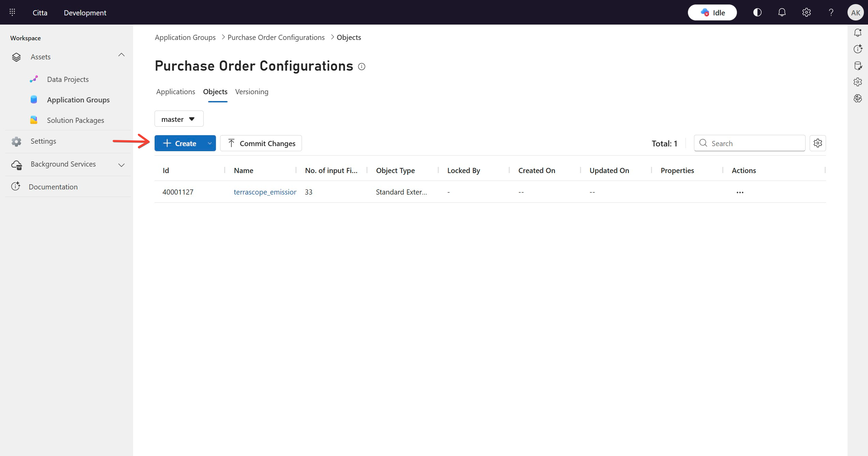Click the table column settings gear
The width and height of the screenshot is (868, 456).
tap(818, 143)
